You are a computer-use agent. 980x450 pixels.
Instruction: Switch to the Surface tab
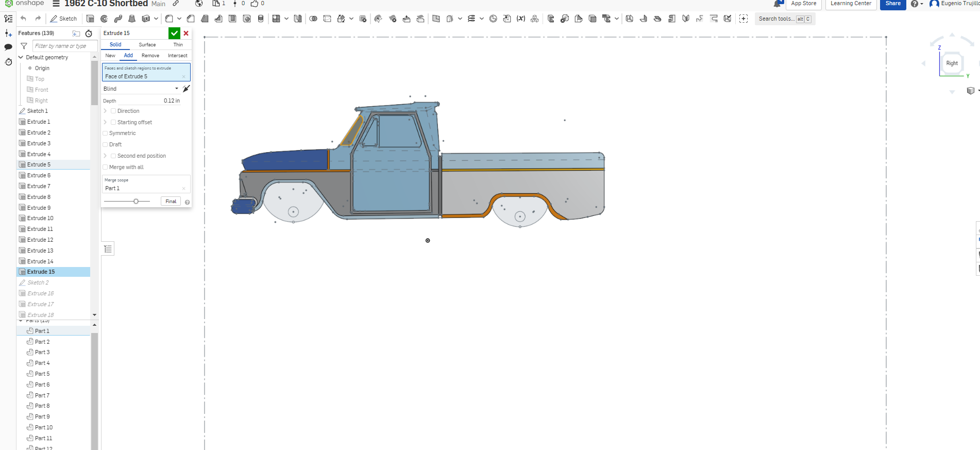147,45
